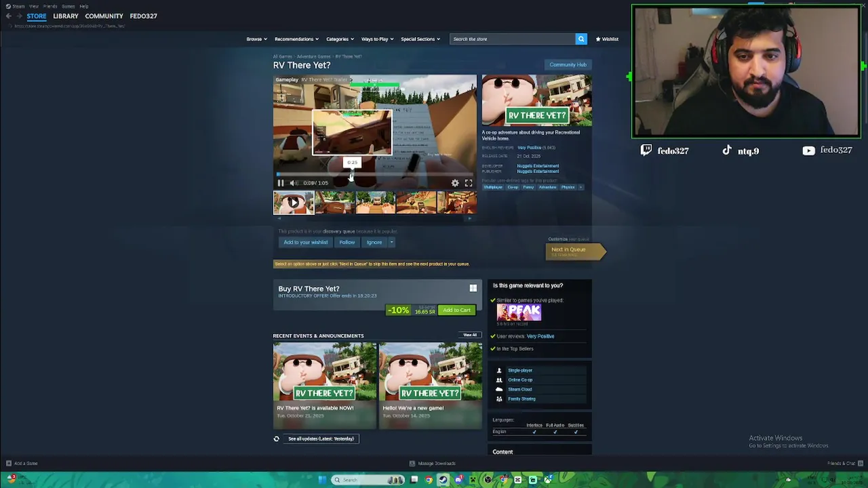
Task: Mute the trailer volume speaker icon
Action: point(293,183)
